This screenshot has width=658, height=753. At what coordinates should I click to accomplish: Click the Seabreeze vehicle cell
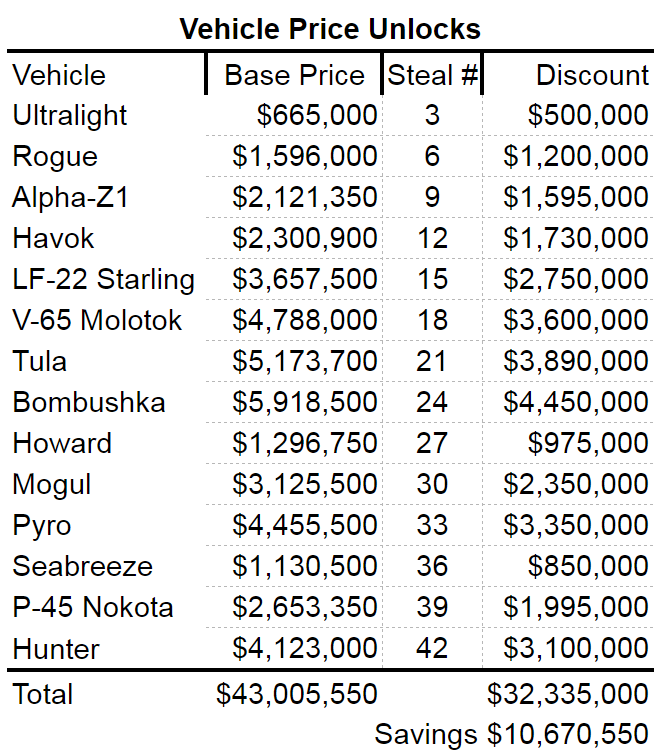(x=82, y=566)
